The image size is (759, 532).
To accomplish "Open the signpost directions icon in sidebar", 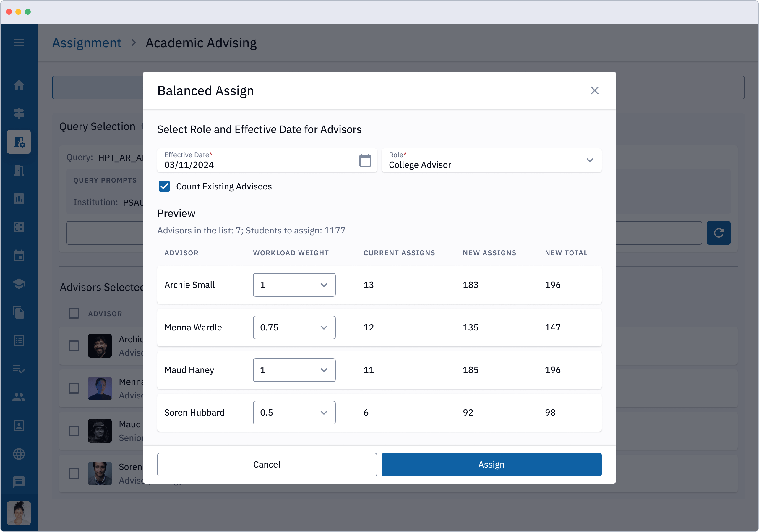I will 19,113.
